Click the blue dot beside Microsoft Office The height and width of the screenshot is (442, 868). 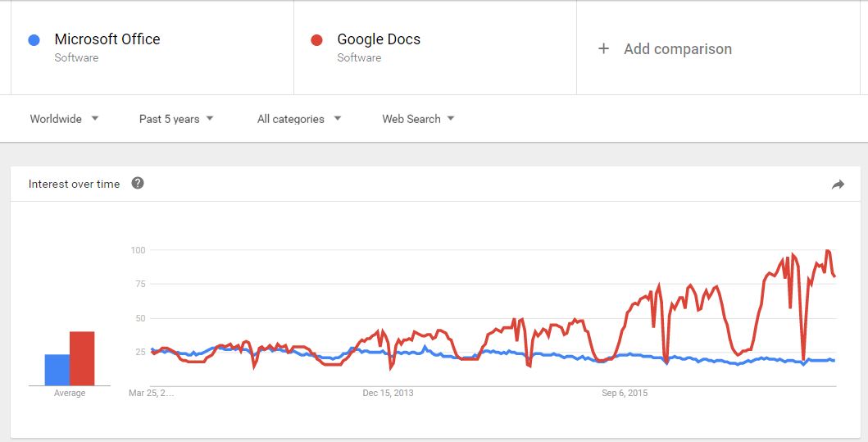tap(34, 39)
